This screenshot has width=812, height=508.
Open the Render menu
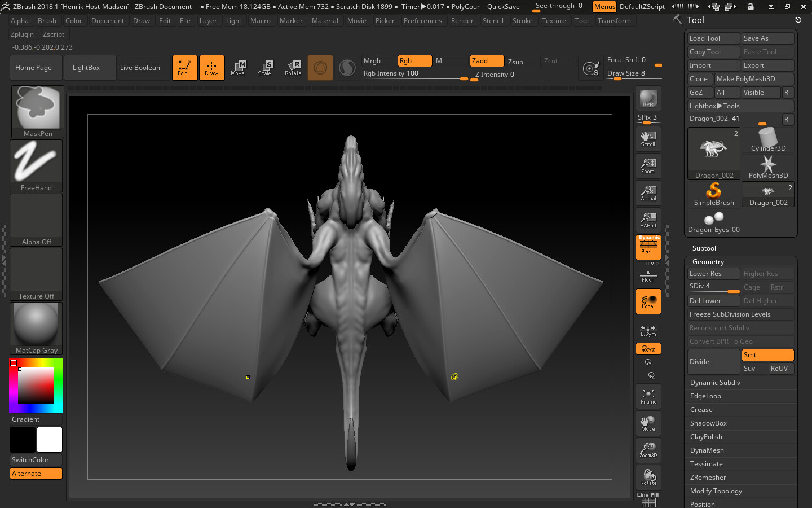coord(462,20)
